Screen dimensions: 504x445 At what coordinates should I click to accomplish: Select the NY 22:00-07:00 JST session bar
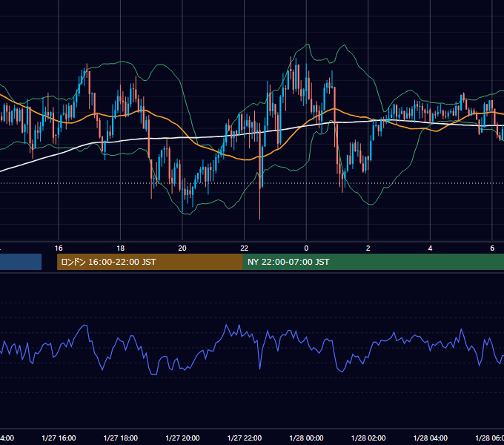click(373, 262)
